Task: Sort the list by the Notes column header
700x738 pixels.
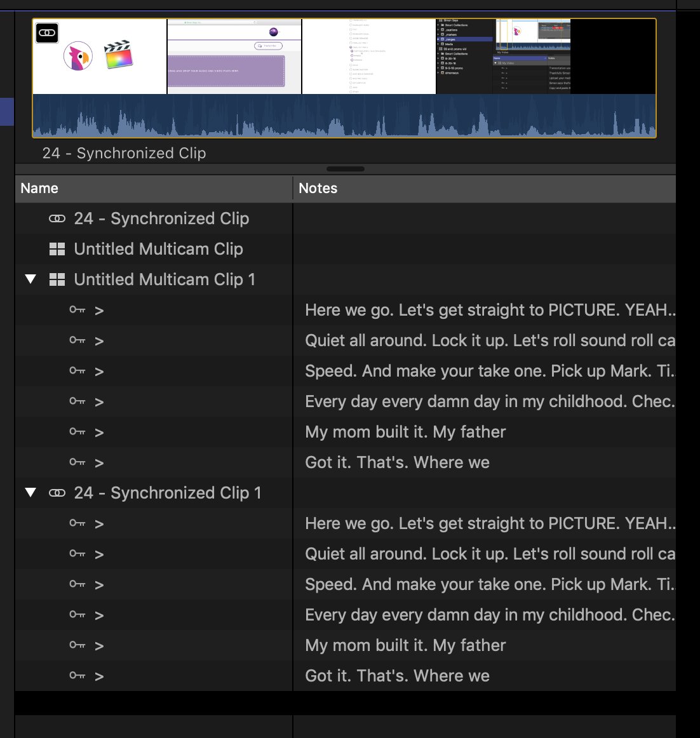Action: (x=485, y=188)
